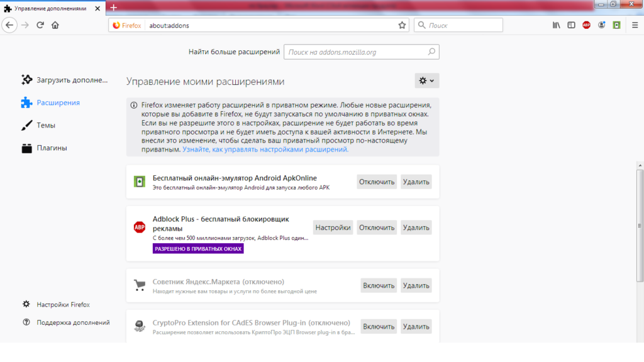Remove the ApkOnline Android emulator extension
The width and height of the screenshot is (644, 362).
416,182
